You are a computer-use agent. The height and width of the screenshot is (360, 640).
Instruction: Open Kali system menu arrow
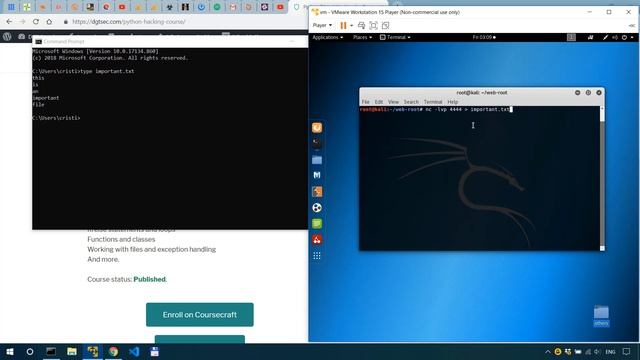coord(632,37)
